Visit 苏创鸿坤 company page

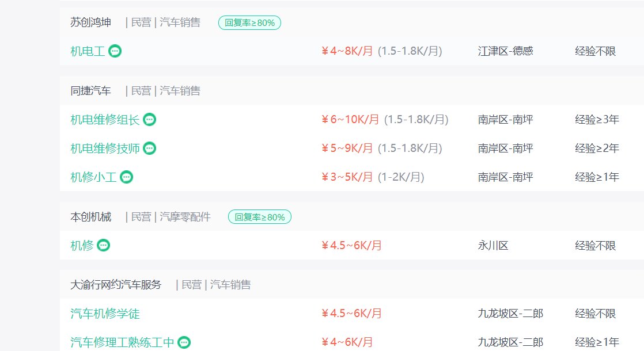click(91, 22)
